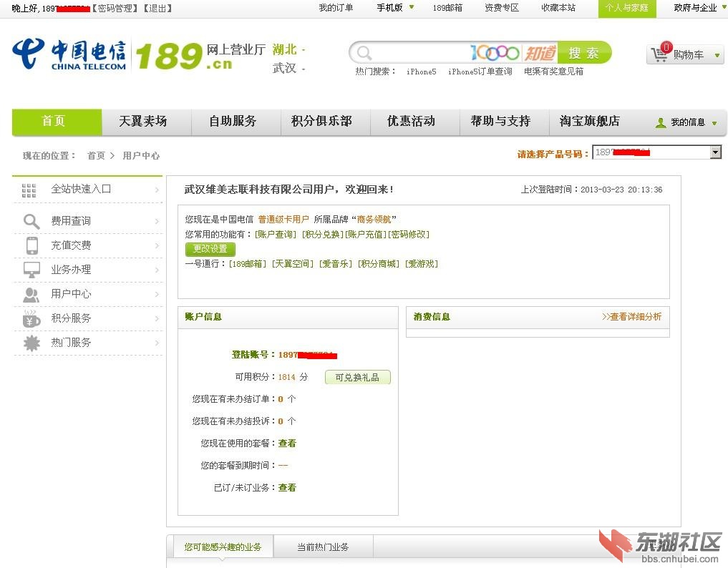
Task: Expand 热门服务 sidebar arrow
Action: [x=157, y=343]
